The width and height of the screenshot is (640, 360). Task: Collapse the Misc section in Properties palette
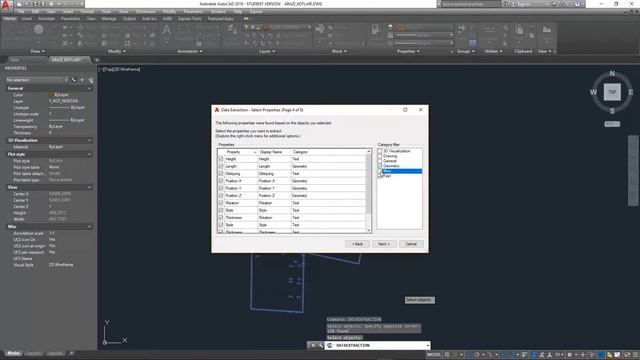click(x=89, y=227)
